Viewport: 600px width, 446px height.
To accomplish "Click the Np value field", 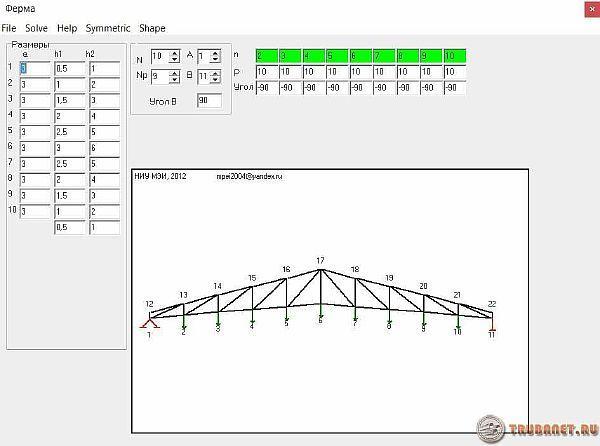I will (x=161, y=77).
